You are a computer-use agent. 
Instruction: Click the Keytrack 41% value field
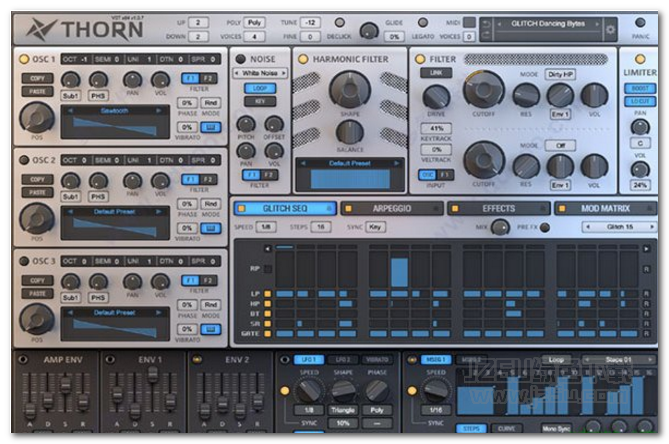[436, 128]
